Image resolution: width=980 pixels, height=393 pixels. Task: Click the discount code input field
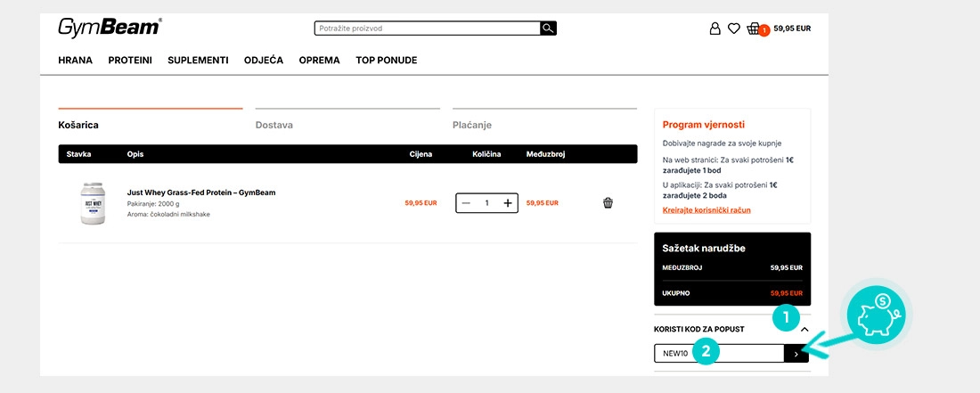tap(718, 354)
